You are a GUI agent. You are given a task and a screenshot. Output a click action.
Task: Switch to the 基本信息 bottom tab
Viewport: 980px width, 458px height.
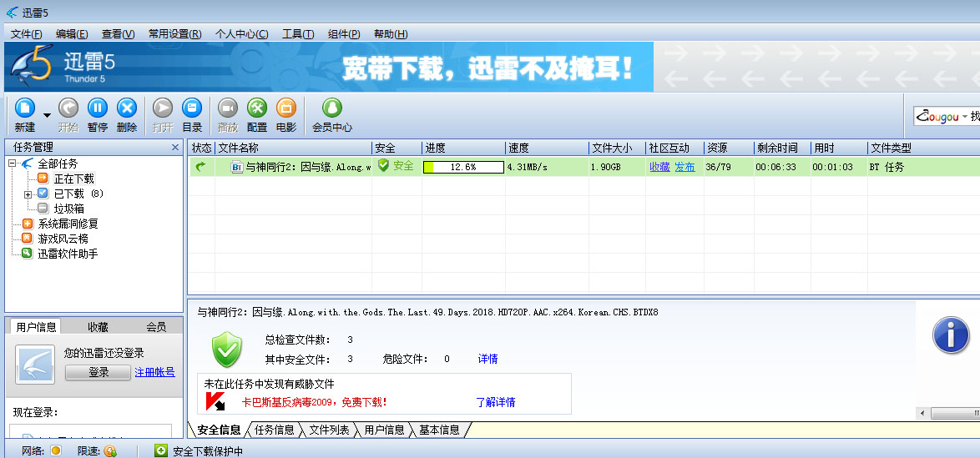(439, 430)
